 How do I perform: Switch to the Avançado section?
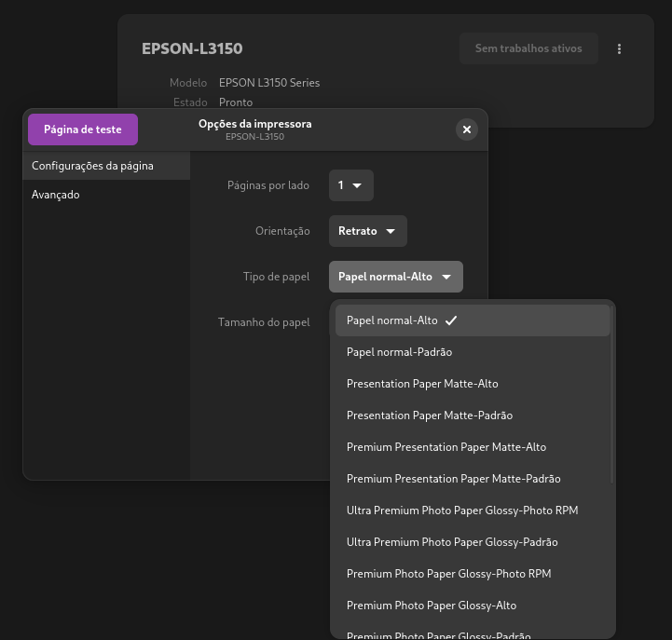click(x=106, y=195)
